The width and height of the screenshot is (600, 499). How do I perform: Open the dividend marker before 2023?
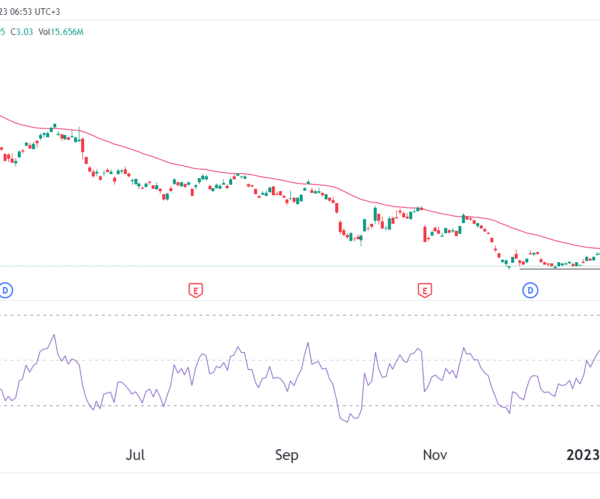click(x=530, y=290)
